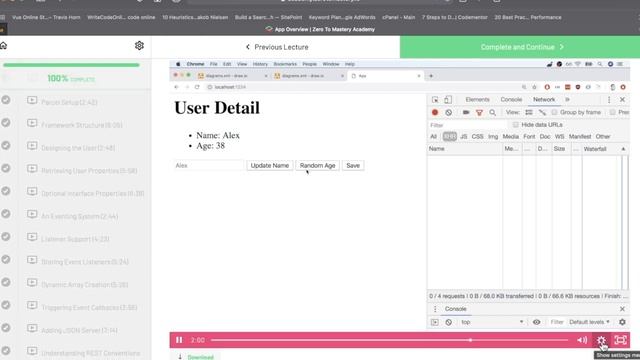Switch to large request rows view icon
640x360 pixels.
point(529,112)
